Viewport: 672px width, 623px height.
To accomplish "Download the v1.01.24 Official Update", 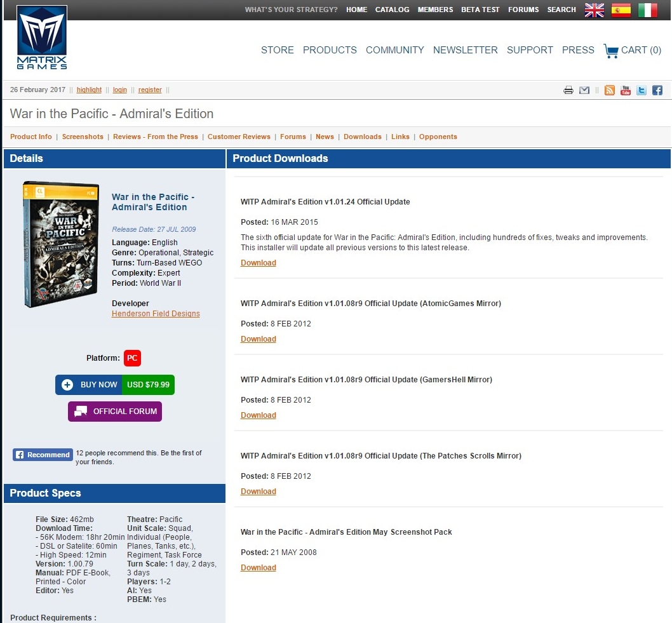I will [x=259, y=263].
